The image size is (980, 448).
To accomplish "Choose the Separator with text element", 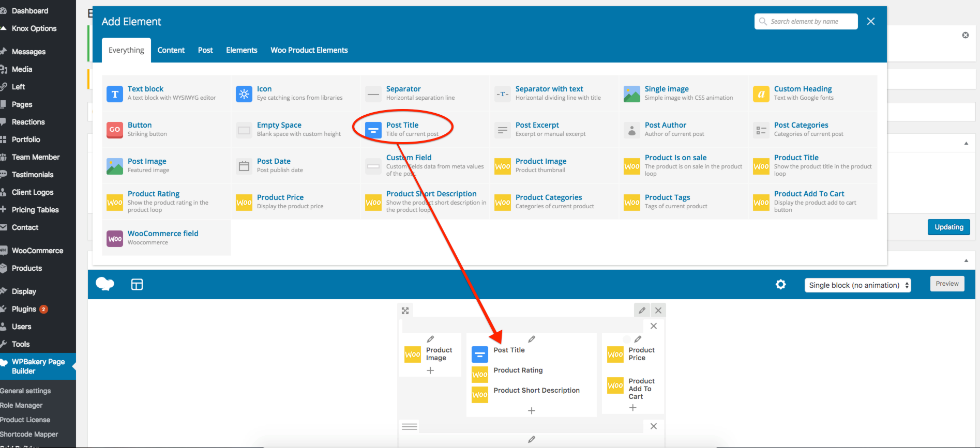I will (554, 94).
